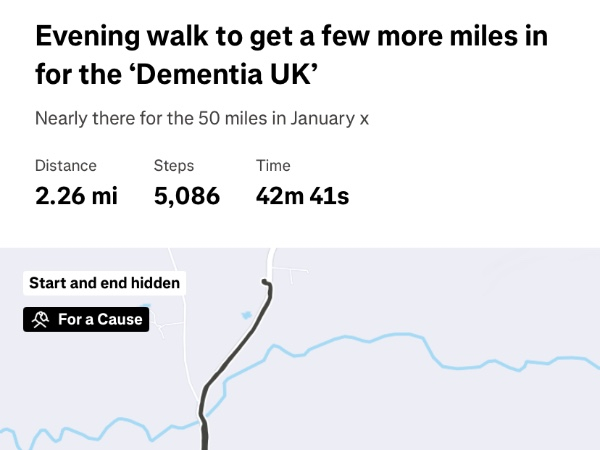
Task: Click the top endpoint of the dark route
Action: (x=265, y=284)
